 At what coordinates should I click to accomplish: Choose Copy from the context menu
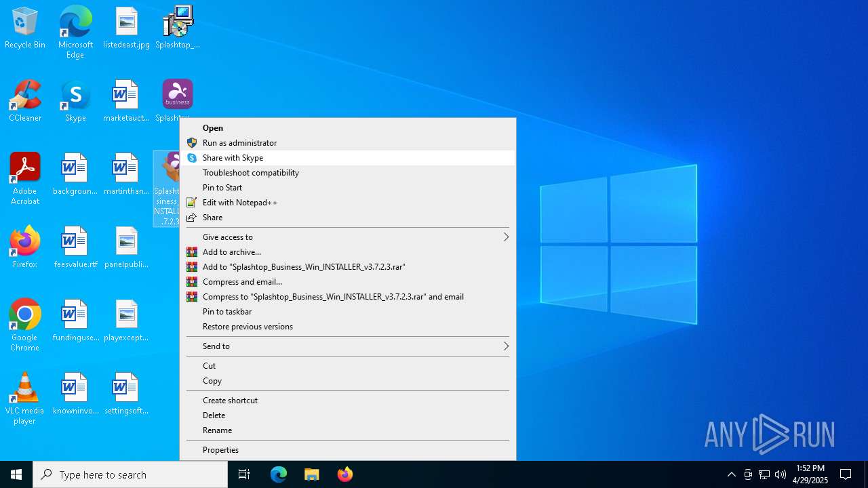coord(348,381)
